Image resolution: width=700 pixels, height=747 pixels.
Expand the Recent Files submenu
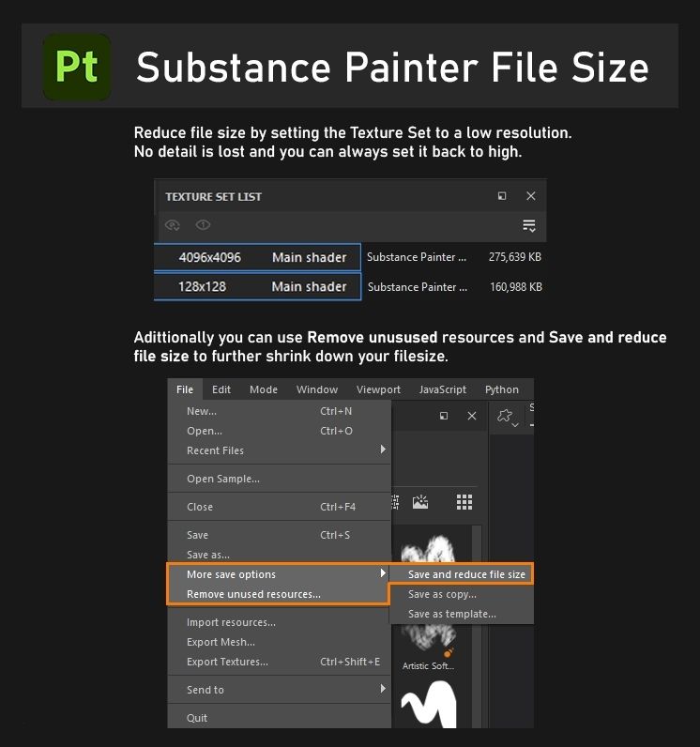click(279, 450)
